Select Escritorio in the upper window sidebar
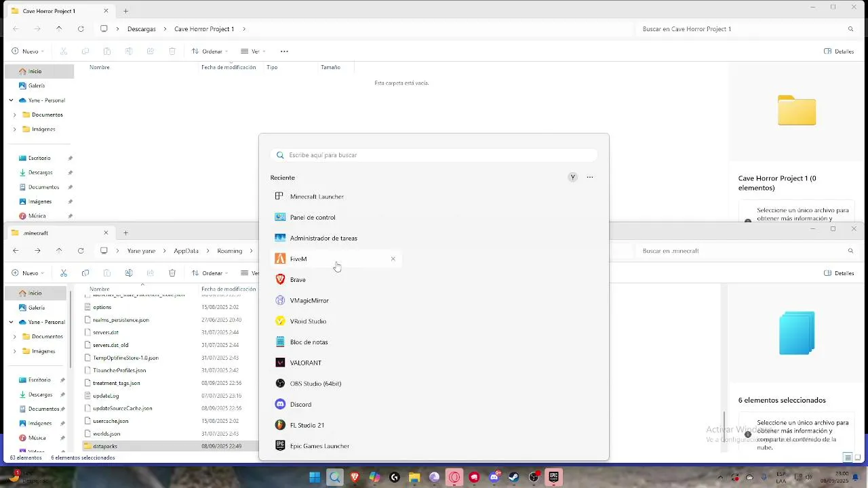 39,158
